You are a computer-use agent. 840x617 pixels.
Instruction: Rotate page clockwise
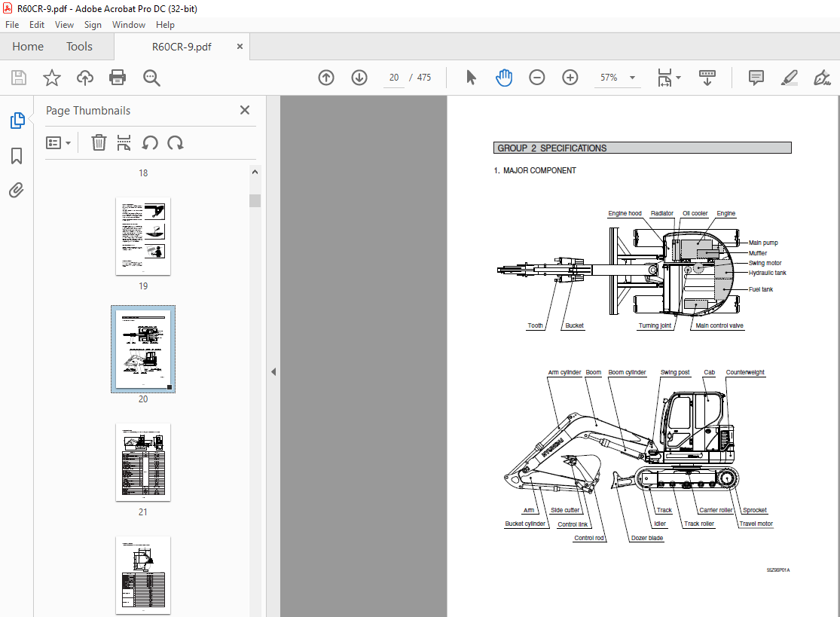176,143
